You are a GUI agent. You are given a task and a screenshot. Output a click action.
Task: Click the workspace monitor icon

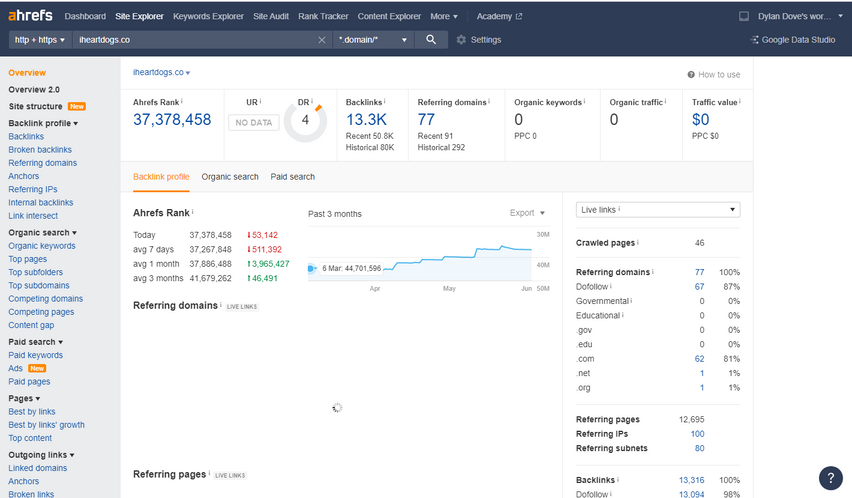pos(744,16)
